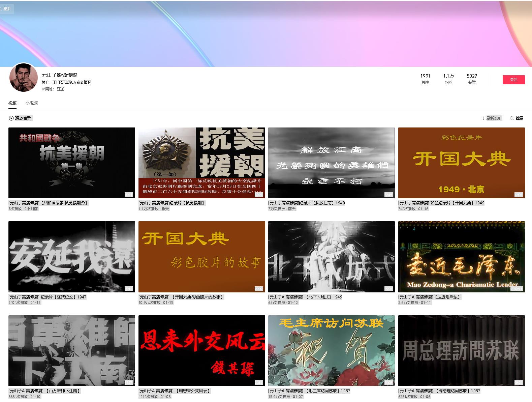Open the 周恩来外交风云 video thumbnail
532x402 pixels.
(x=201, y=350)
